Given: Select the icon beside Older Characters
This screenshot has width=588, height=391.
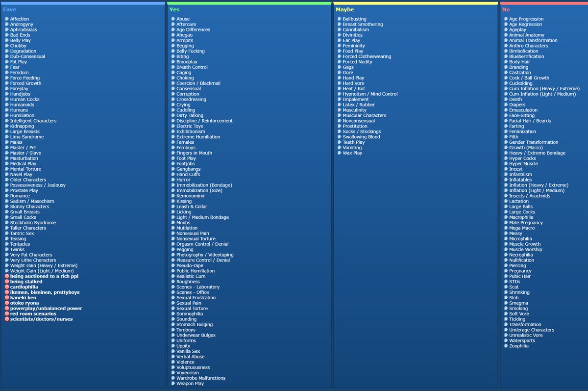Looking at the screenshot, I should (7, 180).
